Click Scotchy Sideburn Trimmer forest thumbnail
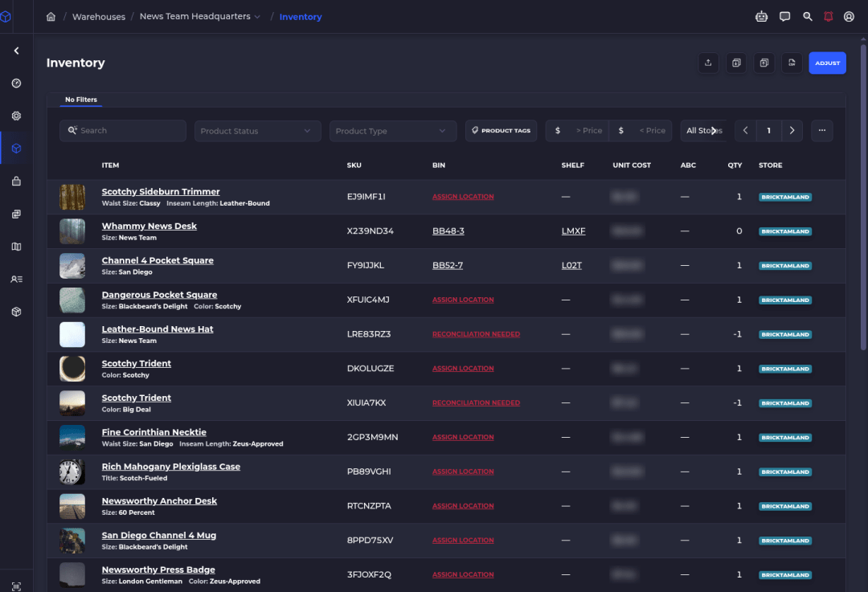The image size is (868, 592). click(72, 197)
